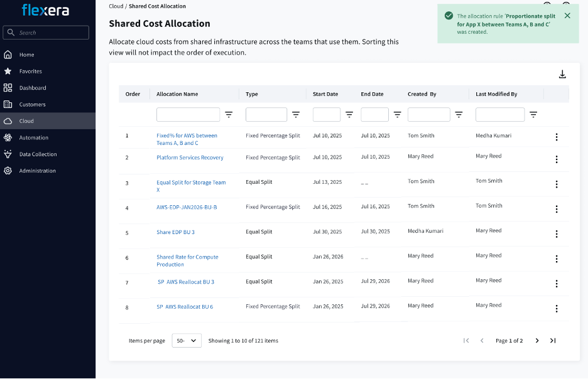Open actions menu for Fixed% for AWS row

(x=557, y=137)
